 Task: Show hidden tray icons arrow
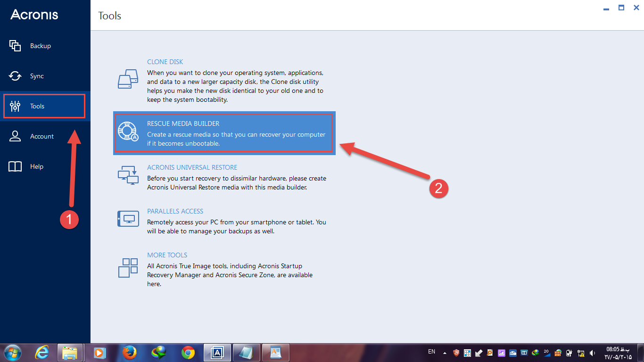click(445, 353)
